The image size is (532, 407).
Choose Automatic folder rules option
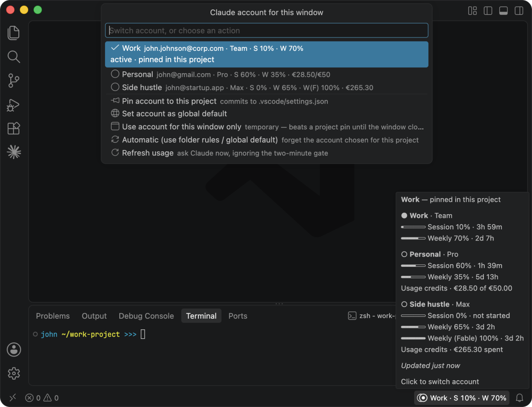[267, 140]
